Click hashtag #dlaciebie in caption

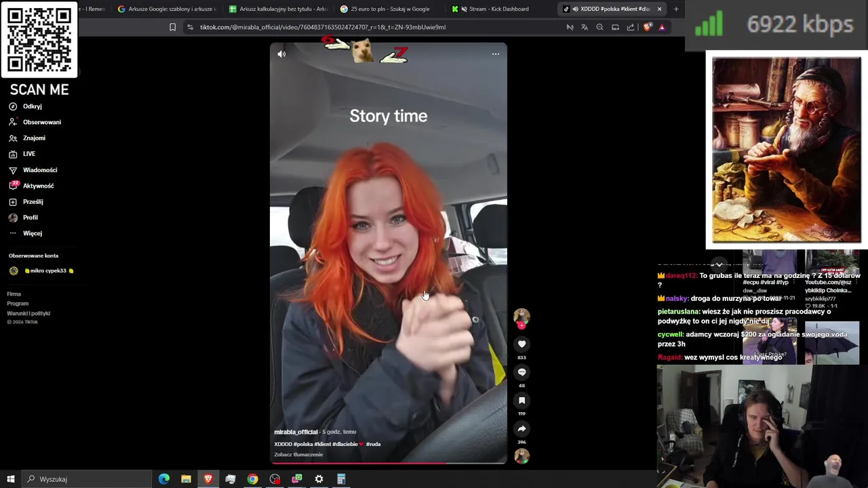345,444
